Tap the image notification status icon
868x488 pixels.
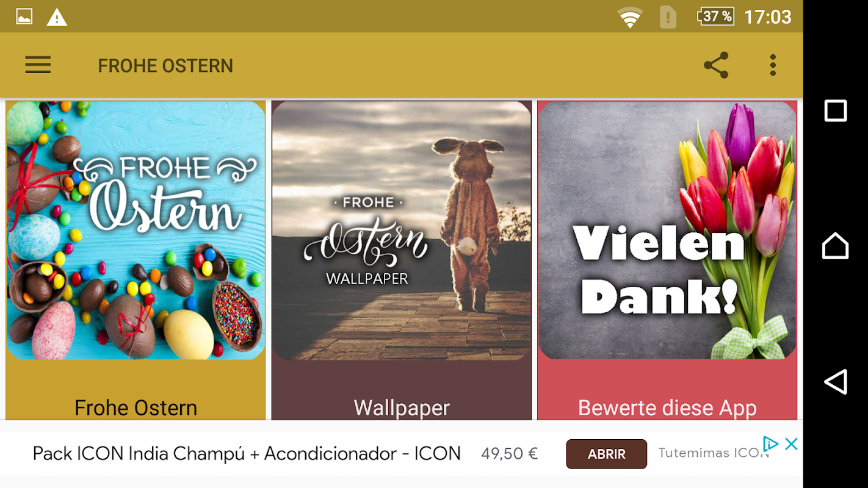point(24,16)
